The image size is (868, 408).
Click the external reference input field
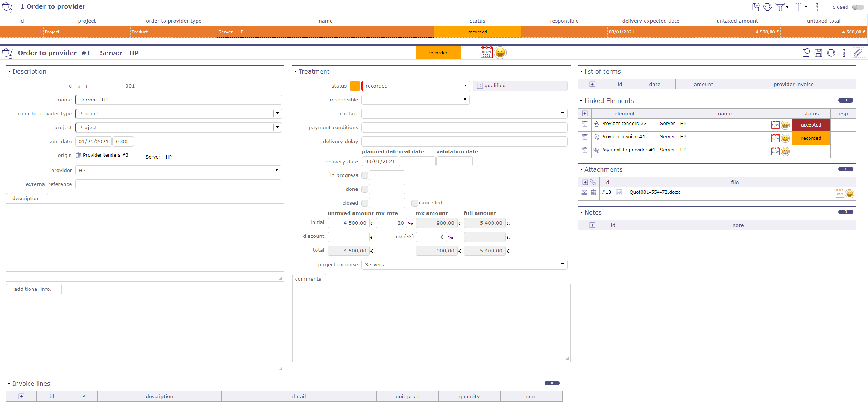click(x=178, y=184)
